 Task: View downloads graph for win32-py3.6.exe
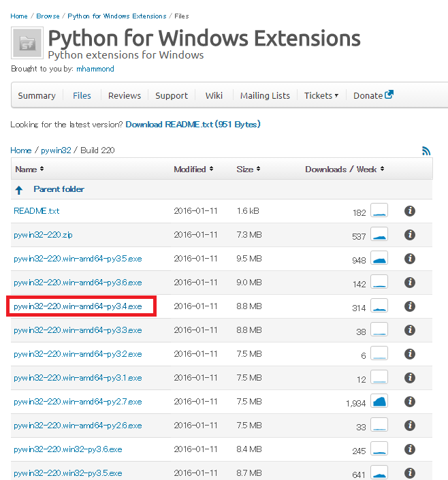point(379,449)
